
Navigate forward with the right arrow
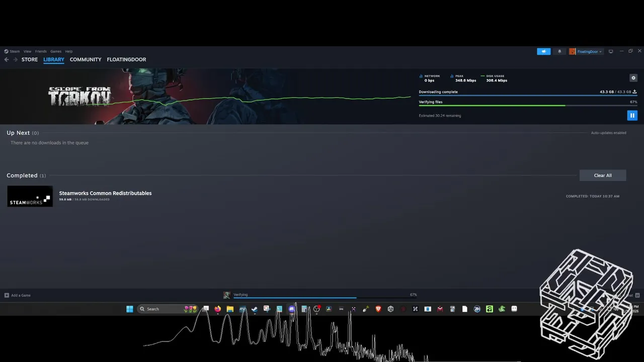15,59
